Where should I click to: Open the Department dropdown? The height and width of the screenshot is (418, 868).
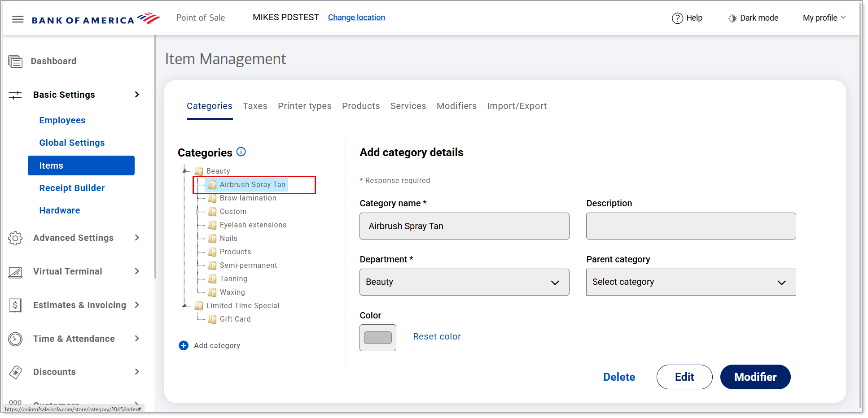[464, 282]
